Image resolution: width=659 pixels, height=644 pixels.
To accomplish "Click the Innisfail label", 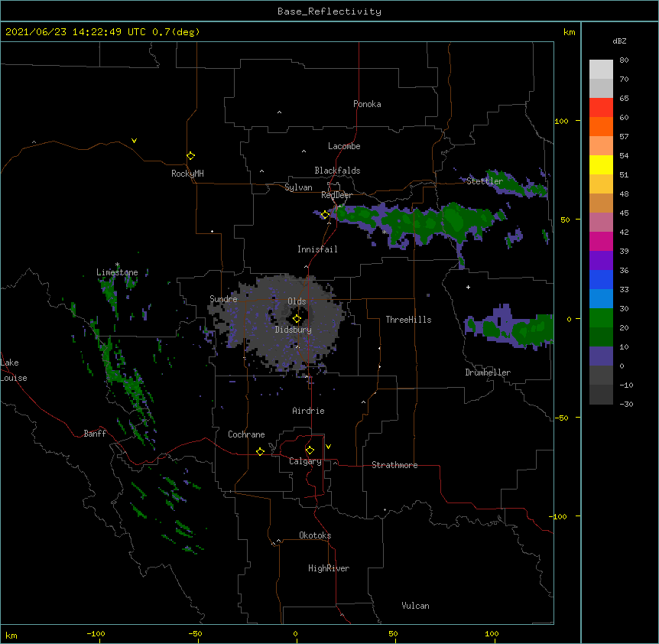I will pos(317,249).
